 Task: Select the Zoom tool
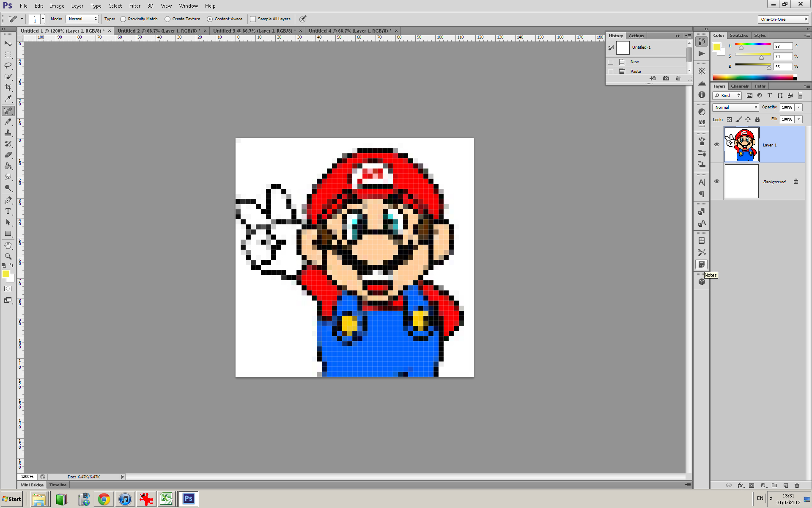tap(8, 257)
